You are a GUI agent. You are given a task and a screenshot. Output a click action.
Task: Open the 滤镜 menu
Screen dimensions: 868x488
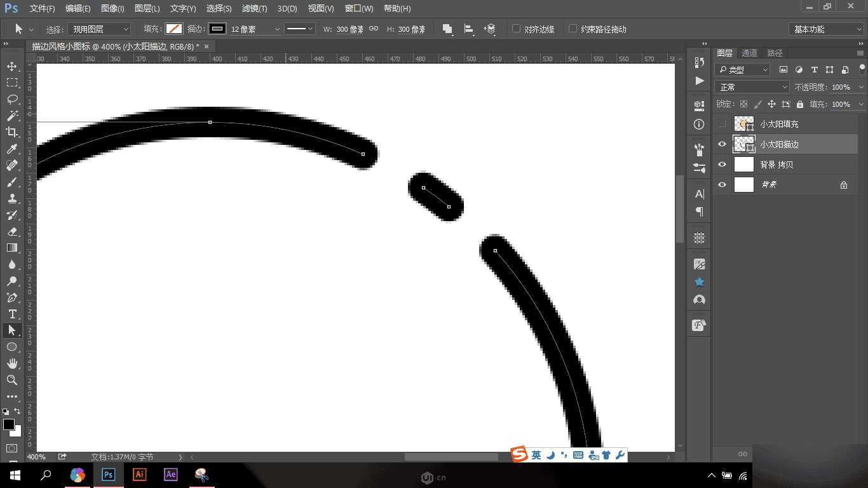(254, 8)
